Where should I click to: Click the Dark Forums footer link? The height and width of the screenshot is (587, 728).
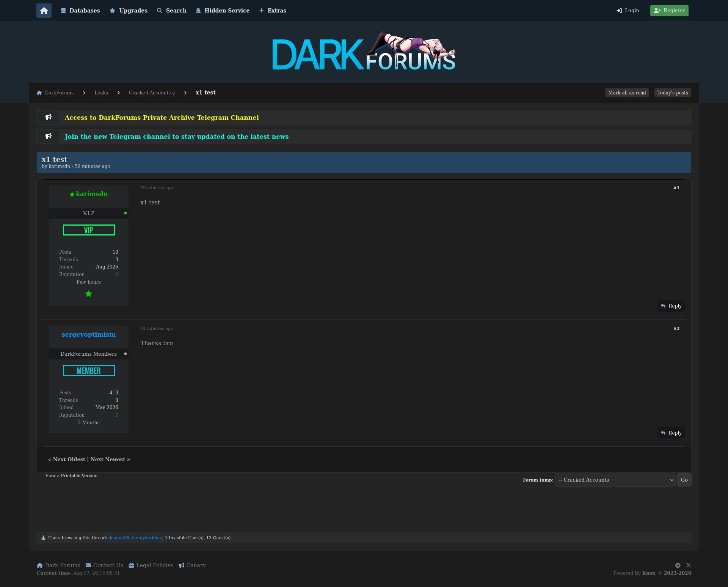pyautogui.click(x=58, y=565)
